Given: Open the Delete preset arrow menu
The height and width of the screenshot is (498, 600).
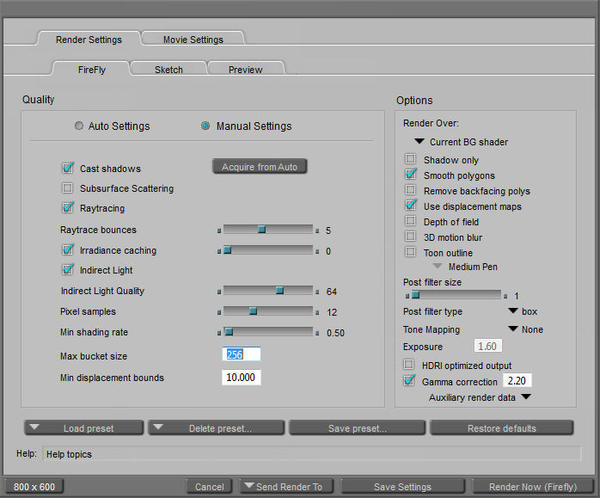Looking at the screenshot, I should pos(160,427).
